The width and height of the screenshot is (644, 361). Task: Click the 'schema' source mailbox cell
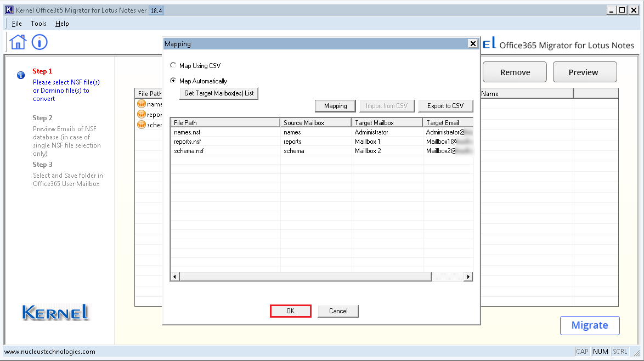click(315, 151)
